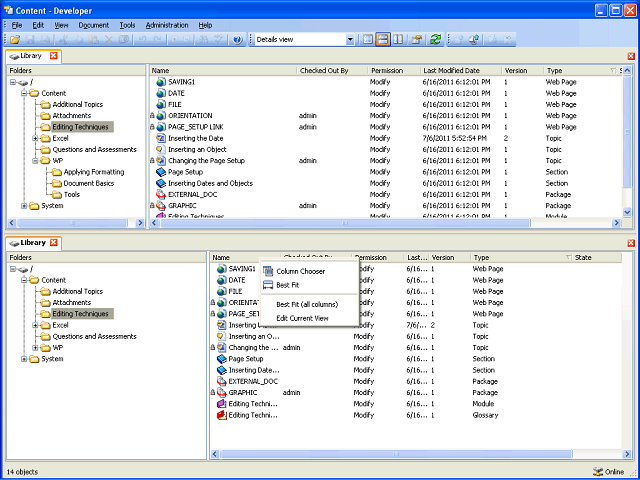Image resolution: width=640 pixels, height=480 pixels.
Task: Click the Checked Out By header in upper pane
Action: point(324,71)
